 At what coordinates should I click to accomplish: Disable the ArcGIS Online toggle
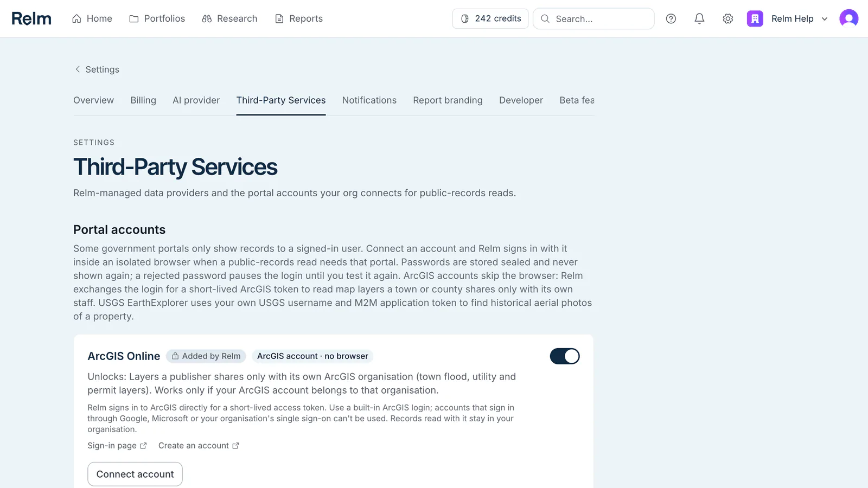pyautogui.click(x=565, y=356)
